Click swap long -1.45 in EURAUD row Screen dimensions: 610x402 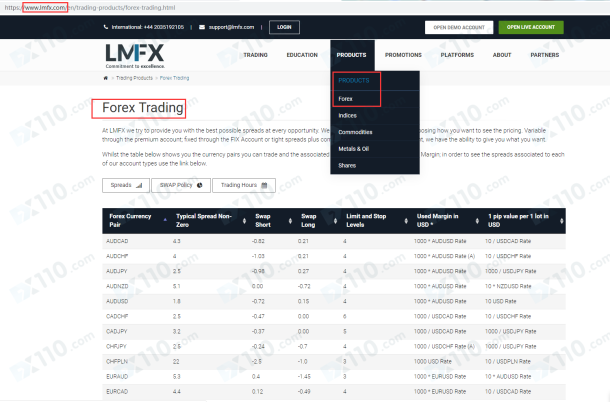coord(305,377)
